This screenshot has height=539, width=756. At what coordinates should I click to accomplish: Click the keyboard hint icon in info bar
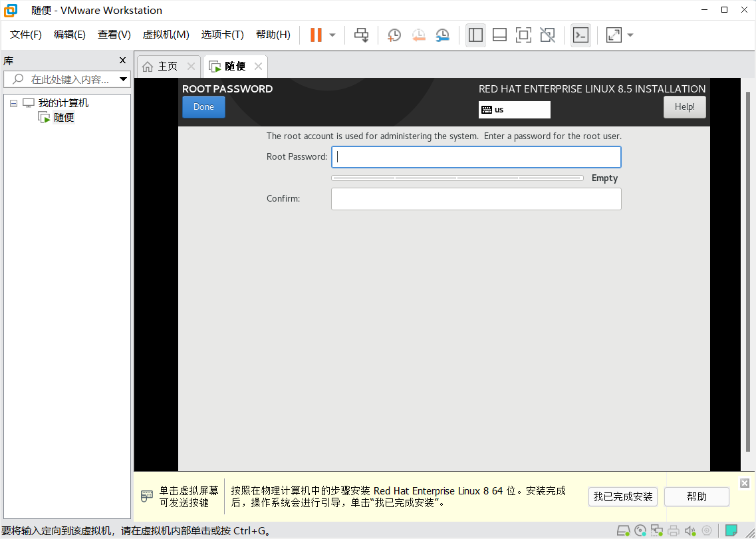[x=147, y=496]
